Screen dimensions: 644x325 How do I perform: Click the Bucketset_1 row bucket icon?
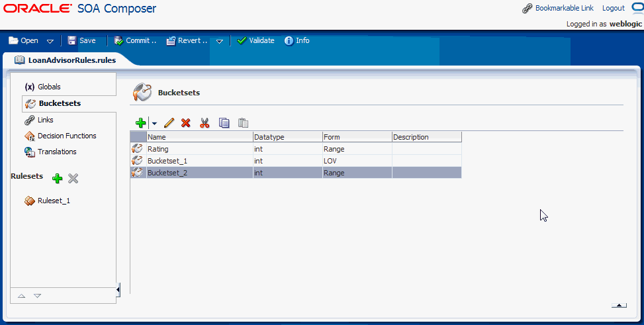[x=137, y=161]
